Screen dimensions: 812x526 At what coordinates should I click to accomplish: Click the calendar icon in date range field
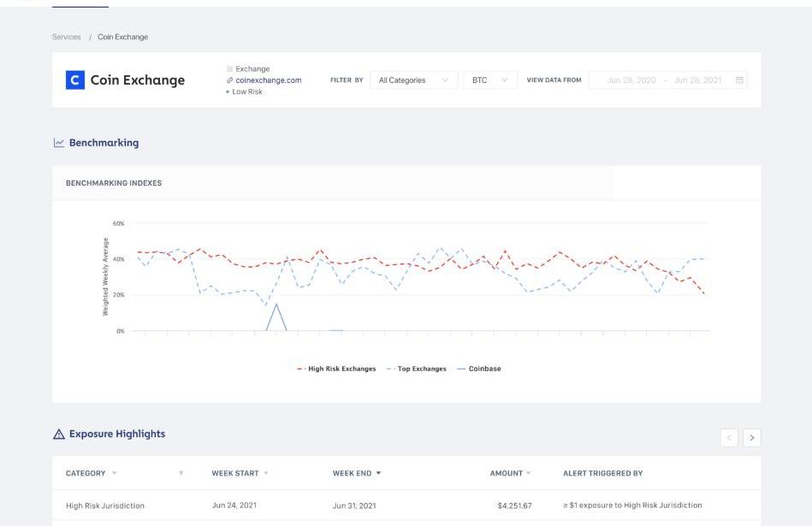pos(740,80)
